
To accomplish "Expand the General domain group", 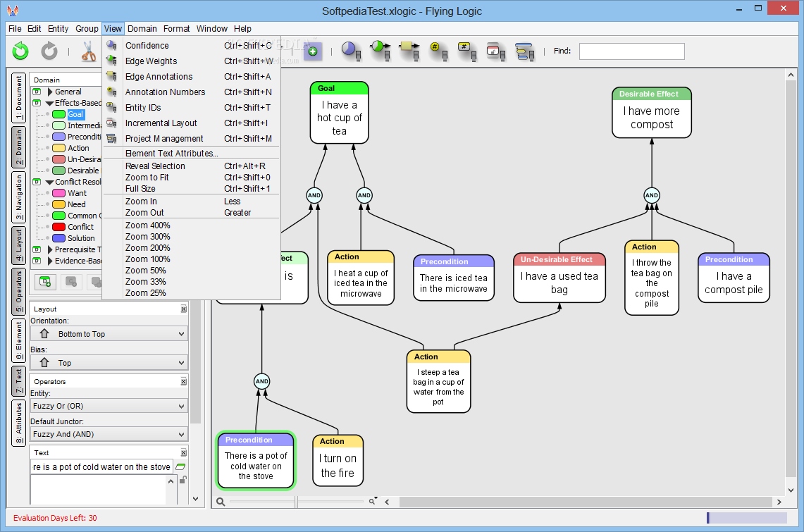I will pos(50,92).
